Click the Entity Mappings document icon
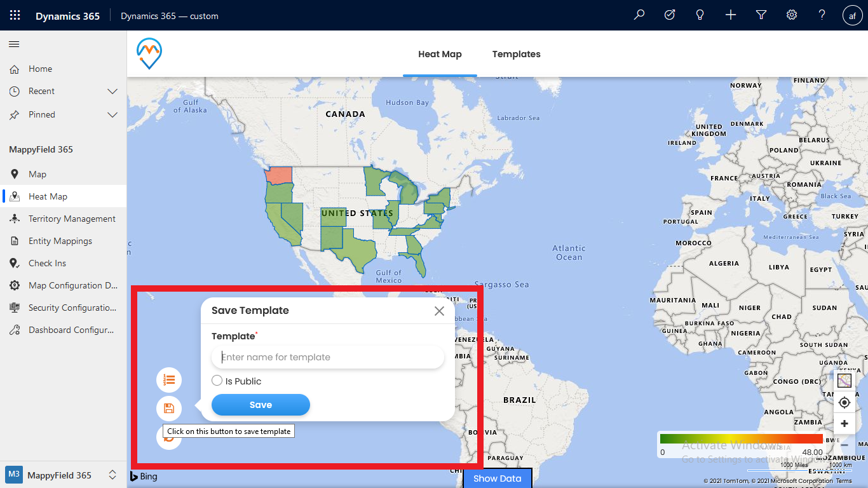Image resolution: width=868 pixels, height=488 pixels. [15, 241]
